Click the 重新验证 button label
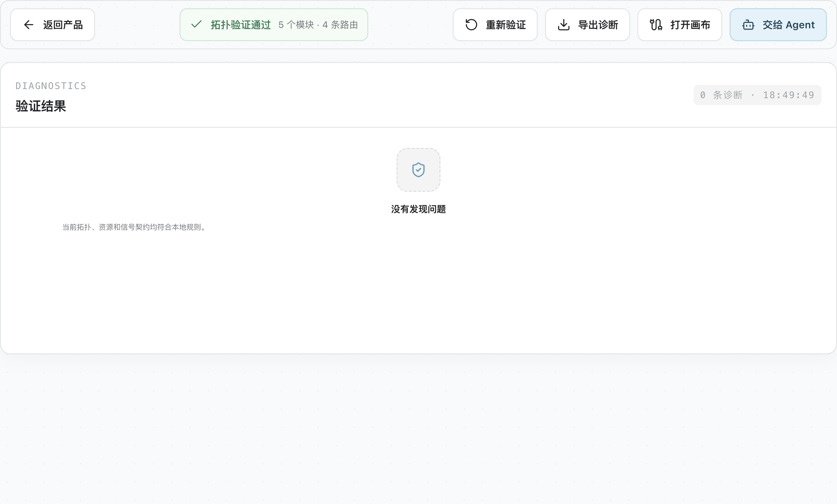The width and height of the screenshot is (837, 504). click(x=506, y=25)
